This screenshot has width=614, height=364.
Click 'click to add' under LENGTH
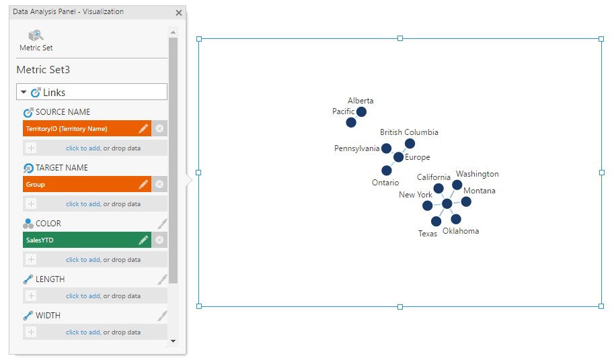tap(83, 295)
